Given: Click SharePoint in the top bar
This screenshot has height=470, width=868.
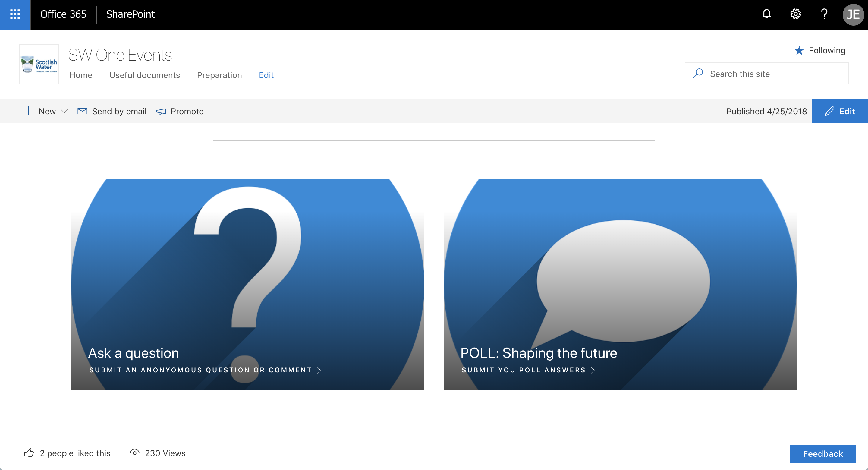Looking at the screenshot, I should (131, 14).
